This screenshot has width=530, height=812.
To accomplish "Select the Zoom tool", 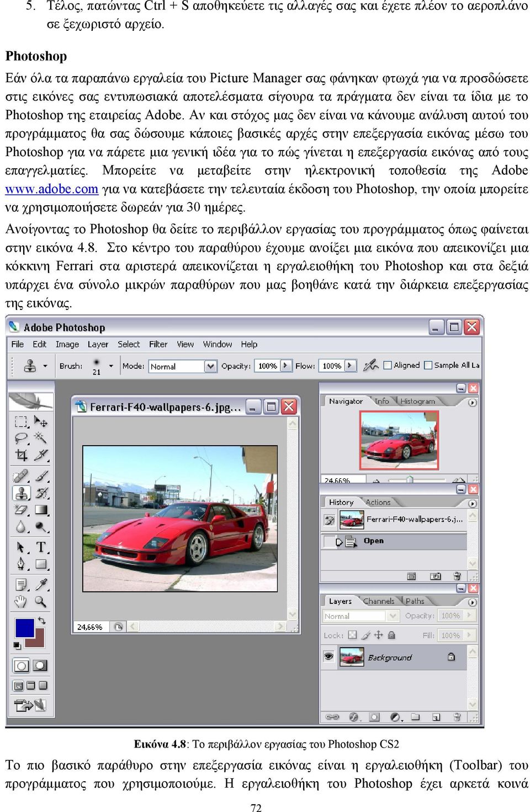I will [x=41, y=601].
